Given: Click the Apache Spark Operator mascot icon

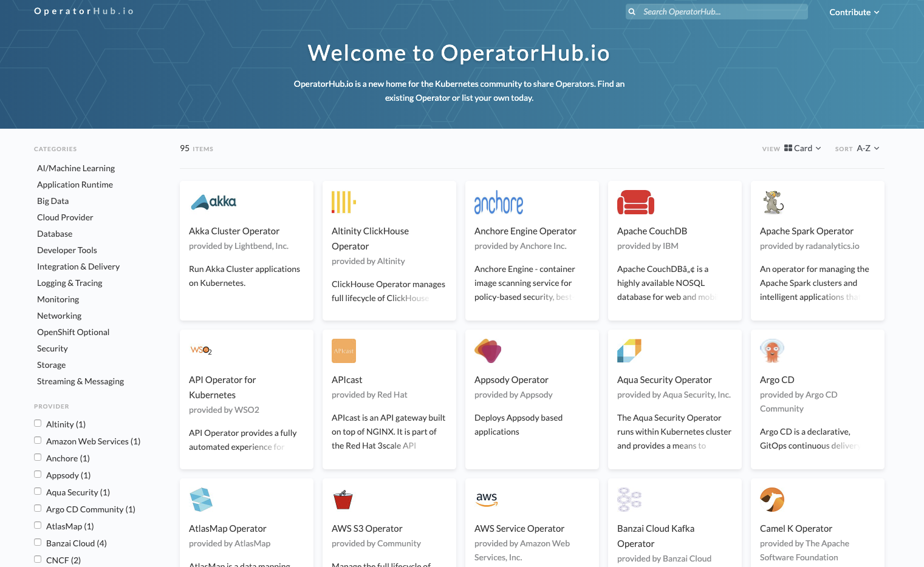Looking at the screenshot, I should (x=773, y=202).
